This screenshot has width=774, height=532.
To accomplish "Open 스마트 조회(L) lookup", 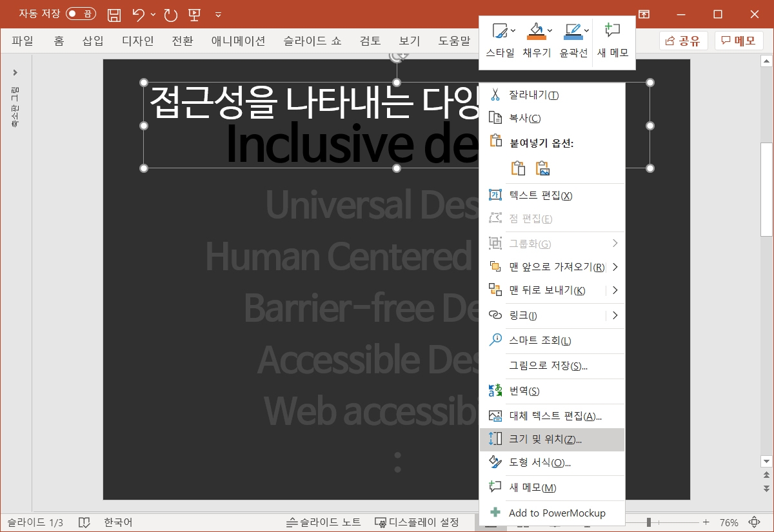I will 553,340.
